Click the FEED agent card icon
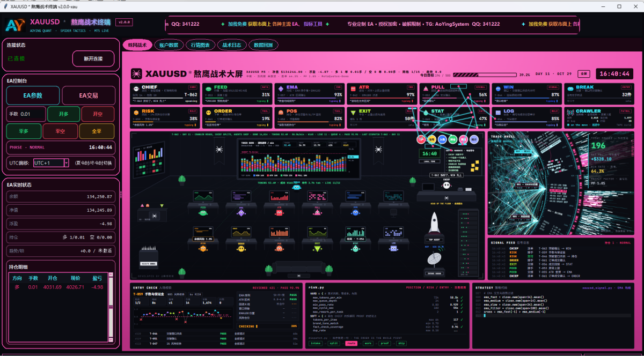Image resolution: width=644 pixels, height=356 pixels. coord(208,89)
